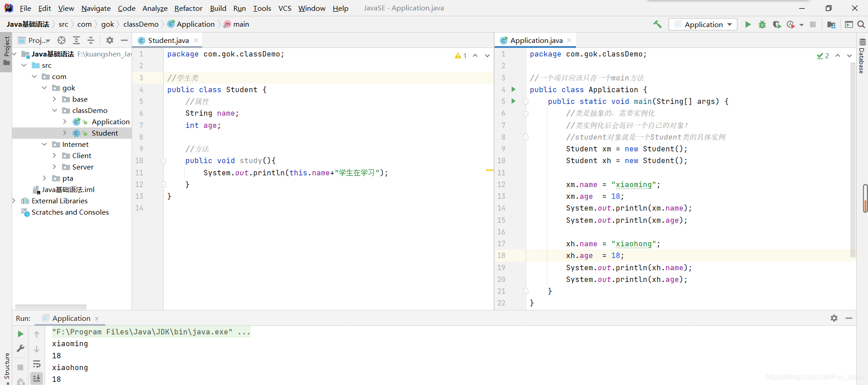Image resolution: width=868 pixels, height=385 pixels.
Task: Switch to the Application.java editor tab
Action: click(536, 40)
